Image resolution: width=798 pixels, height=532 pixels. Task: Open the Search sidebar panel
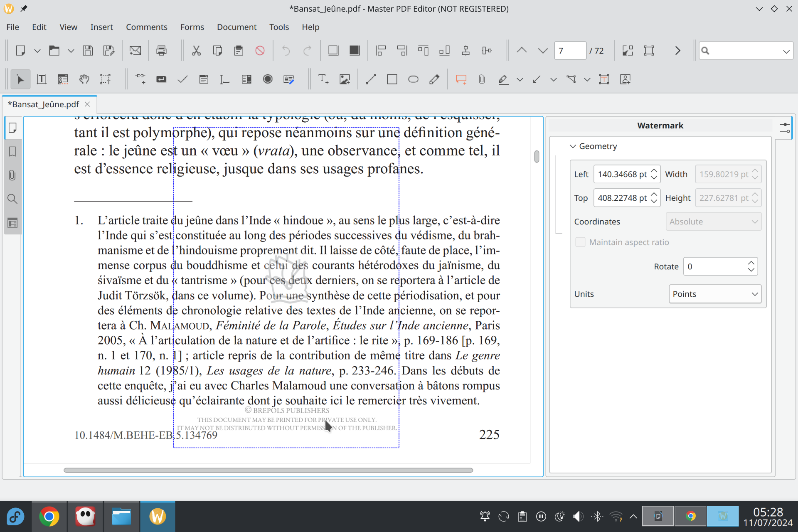[x=12, y=199]
